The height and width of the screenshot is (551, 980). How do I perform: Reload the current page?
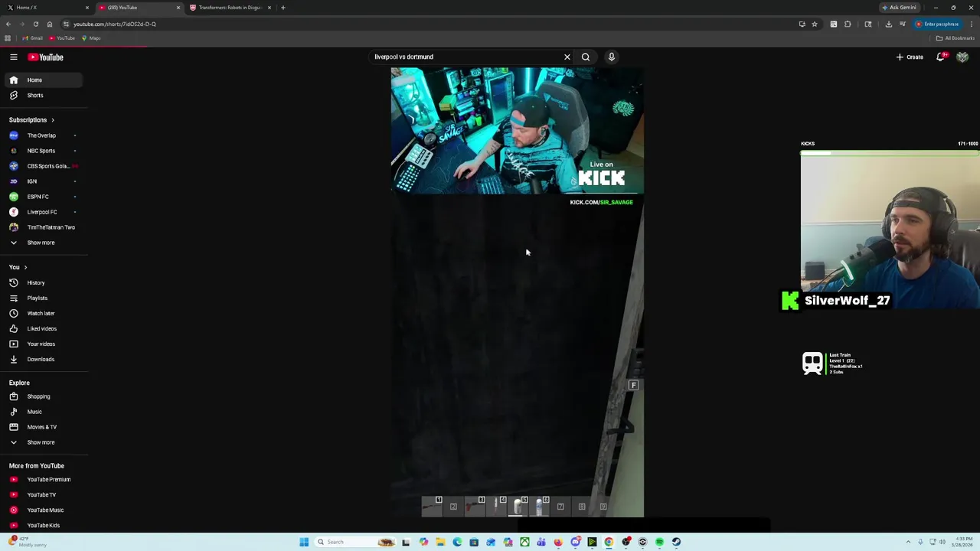tap(36, 24)
